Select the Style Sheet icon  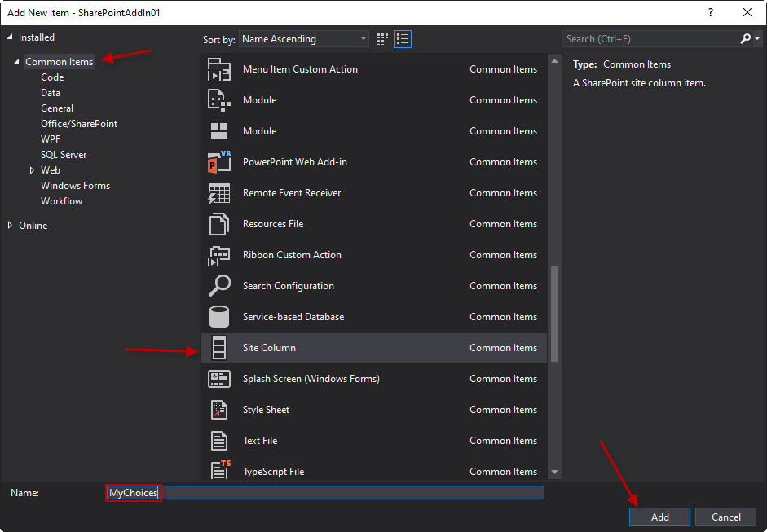(219, 410)
